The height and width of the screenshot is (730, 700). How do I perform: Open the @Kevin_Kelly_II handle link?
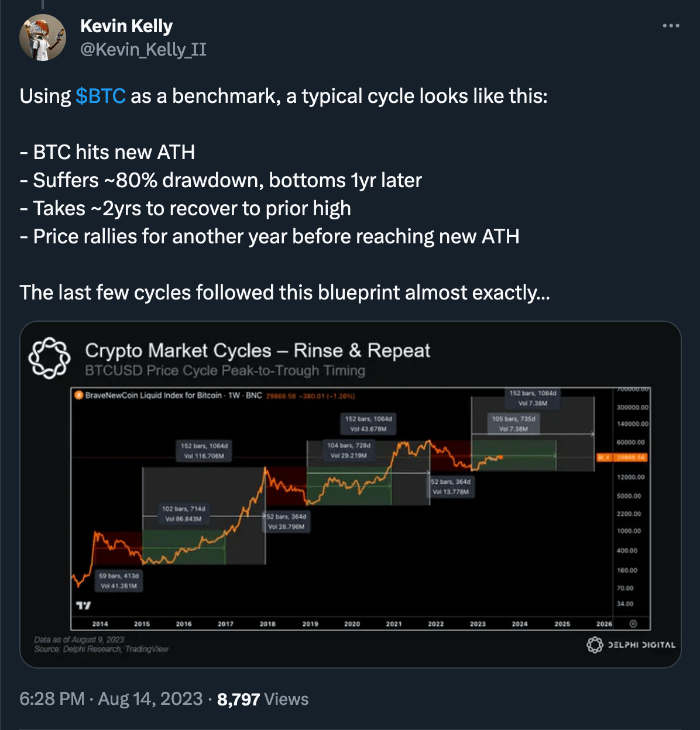pyautogui.click(x=143, y=49)
